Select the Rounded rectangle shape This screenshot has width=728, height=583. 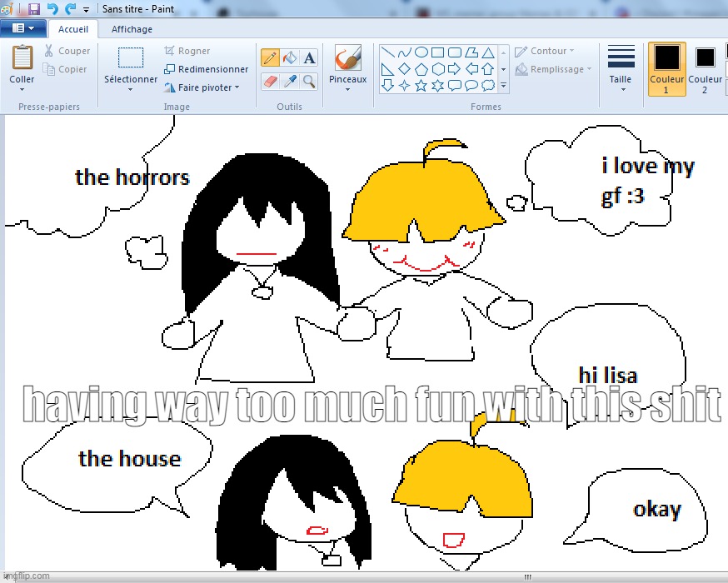pyautogui.click(x=455, y=52)
